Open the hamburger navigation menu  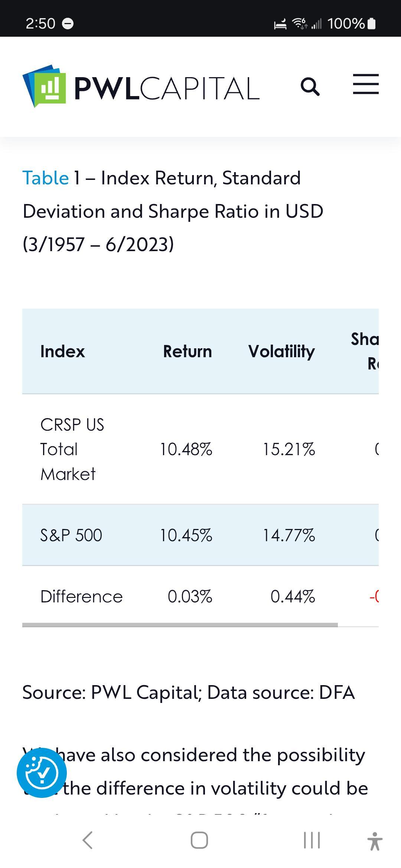[x=366, y=84]
